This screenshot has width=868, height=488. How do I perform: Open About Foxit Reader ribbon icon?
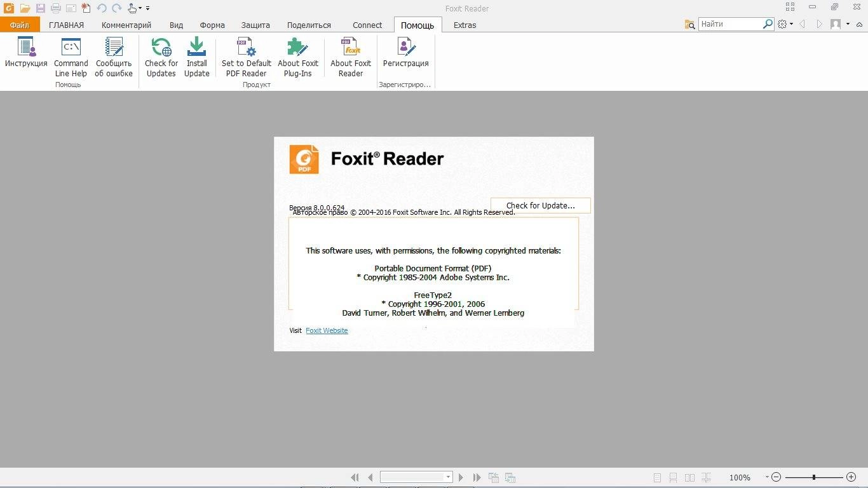coord(351,57)
